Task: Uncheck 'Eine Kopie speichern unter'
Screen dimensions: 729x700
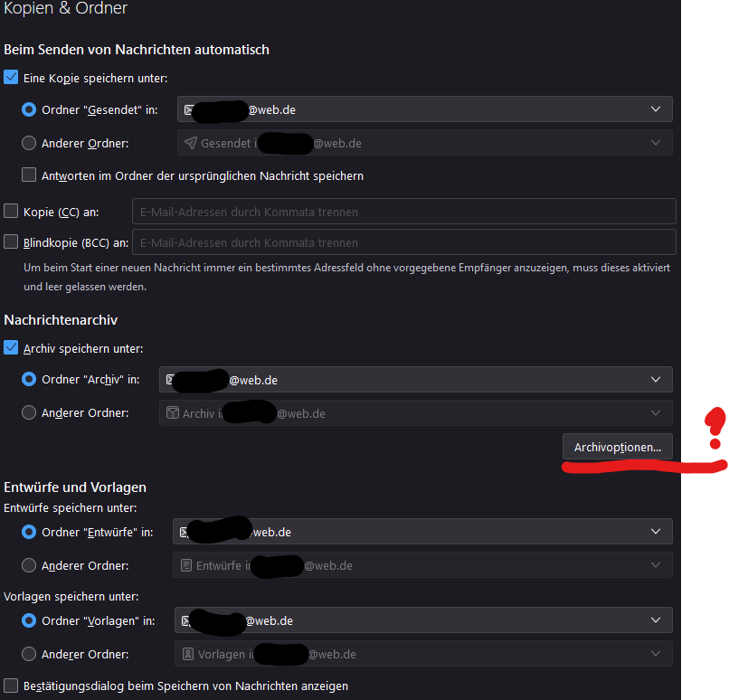Action: click(x=11, y=77)
